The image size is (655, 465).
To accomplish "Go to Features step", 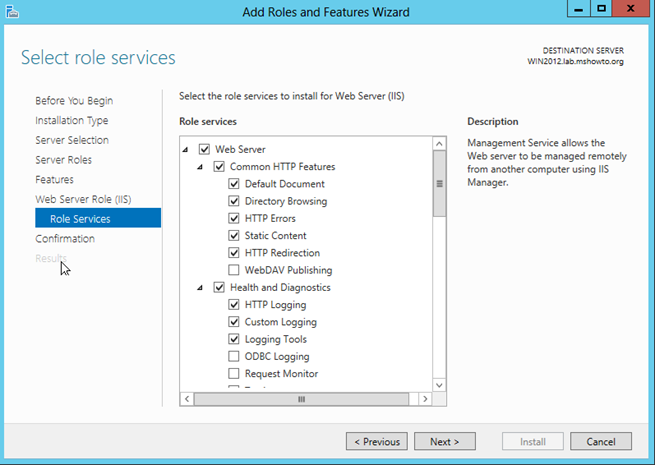I will coord(54,179).
